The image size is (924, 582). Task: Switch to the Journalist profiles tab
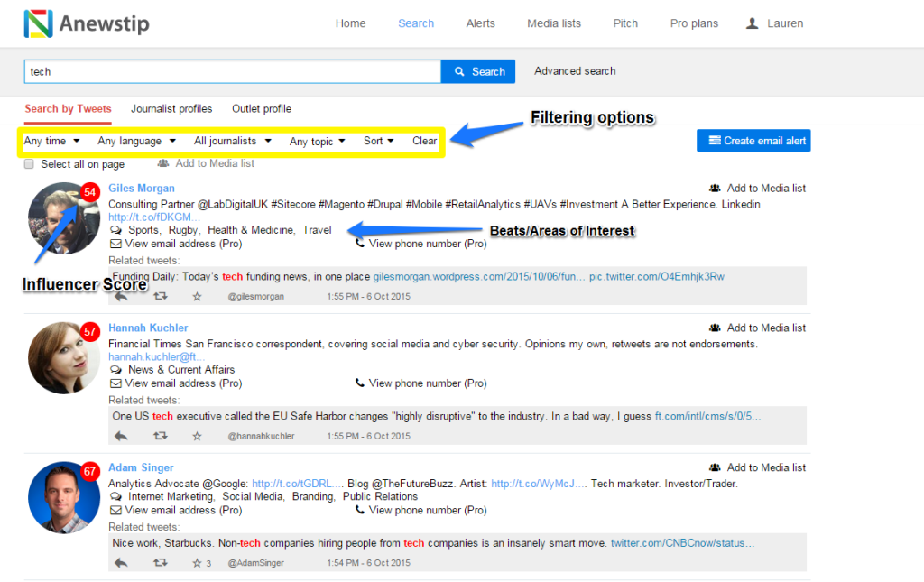tap(171, 109)
